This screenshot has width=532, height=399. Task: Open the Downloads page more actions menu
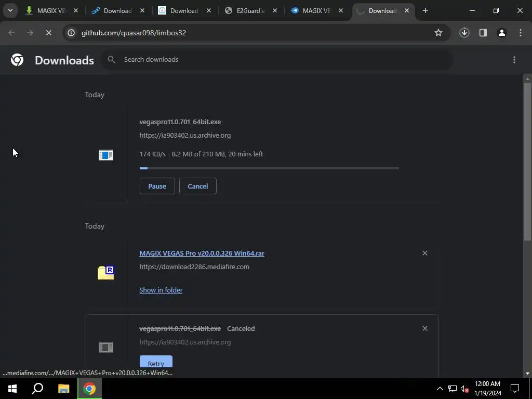pos(514,60)
